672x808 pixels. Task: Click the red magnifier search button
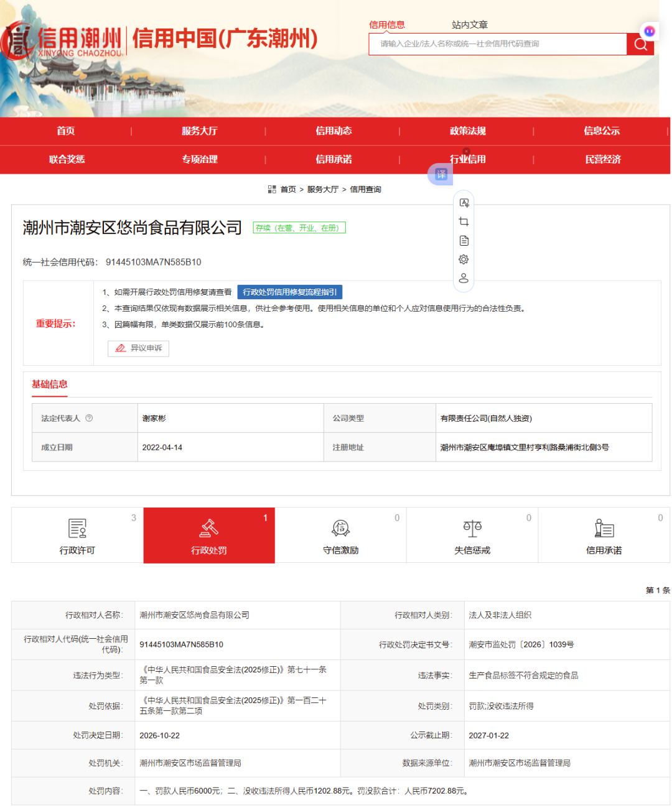(640, 44)
